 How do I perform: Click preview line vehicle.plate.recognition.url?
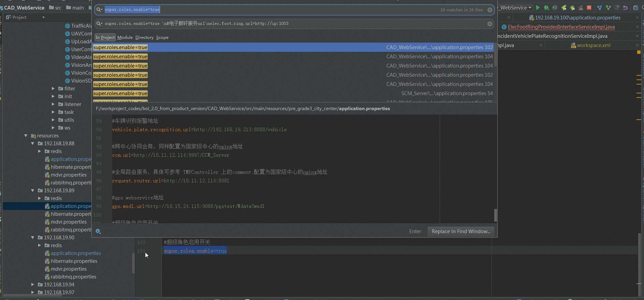pos(199,130)
